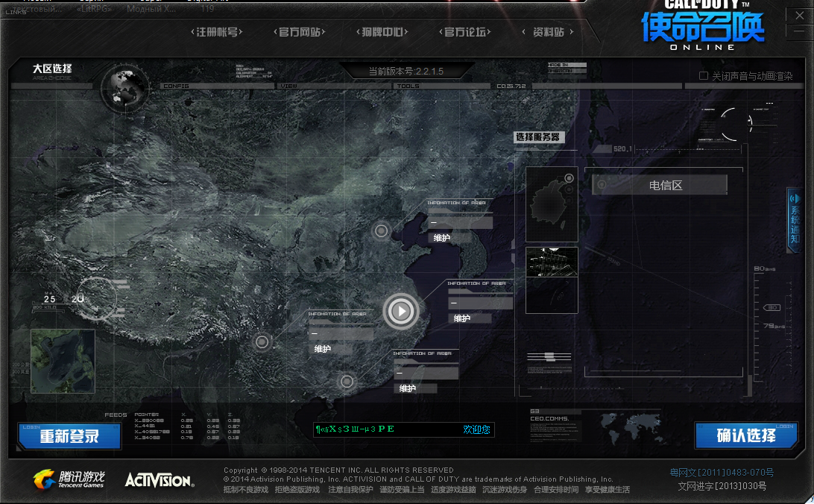Click the rotating globe icon by 大区选择
The width and height of the screenshot is (814, 504).
point(124,87)
